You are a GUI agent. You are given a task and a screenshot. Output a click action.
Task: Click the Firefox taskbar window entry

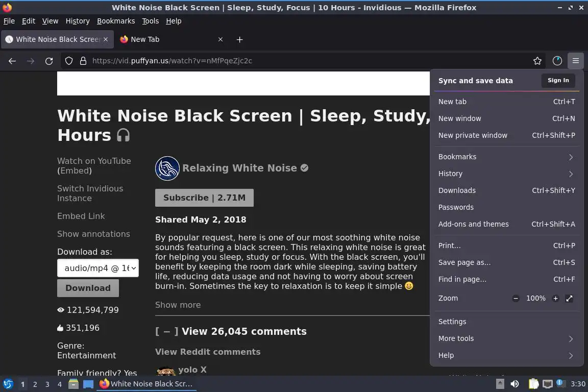point(146,384)
